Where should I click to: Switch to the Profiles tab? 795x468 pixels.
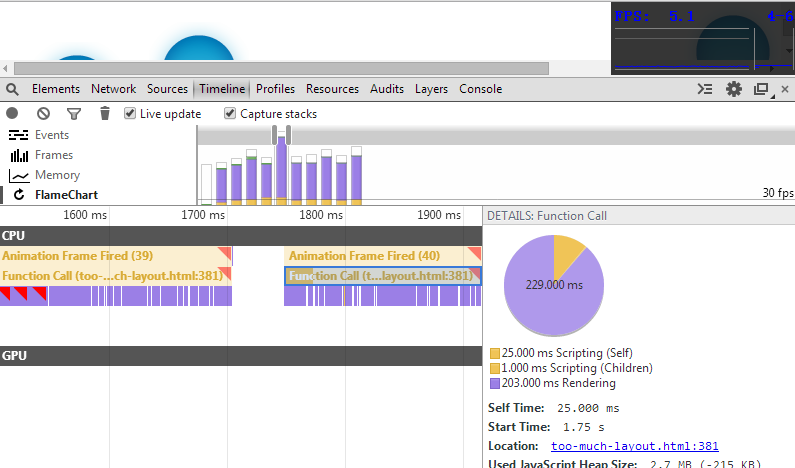[x=276, y=89]
